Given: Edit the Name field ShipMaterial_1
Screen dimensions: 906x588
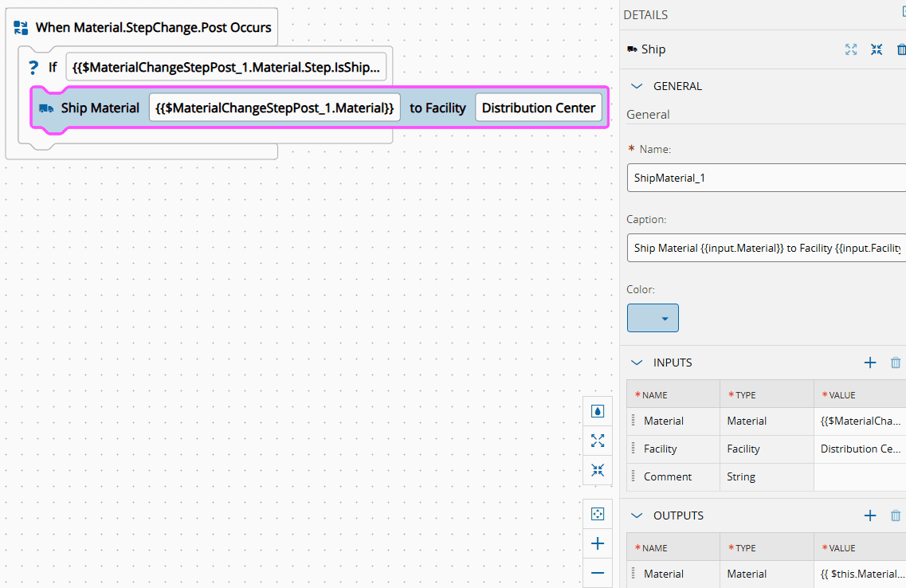Looking at the screenshot, I should click(x=767, y=178).
